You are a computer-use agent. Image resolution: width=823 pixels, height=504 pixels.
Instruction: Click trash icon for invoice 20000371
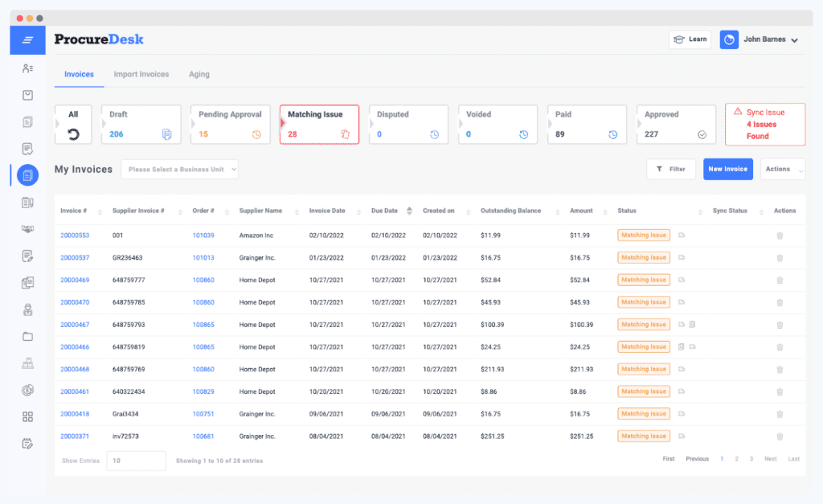point(779,436)
